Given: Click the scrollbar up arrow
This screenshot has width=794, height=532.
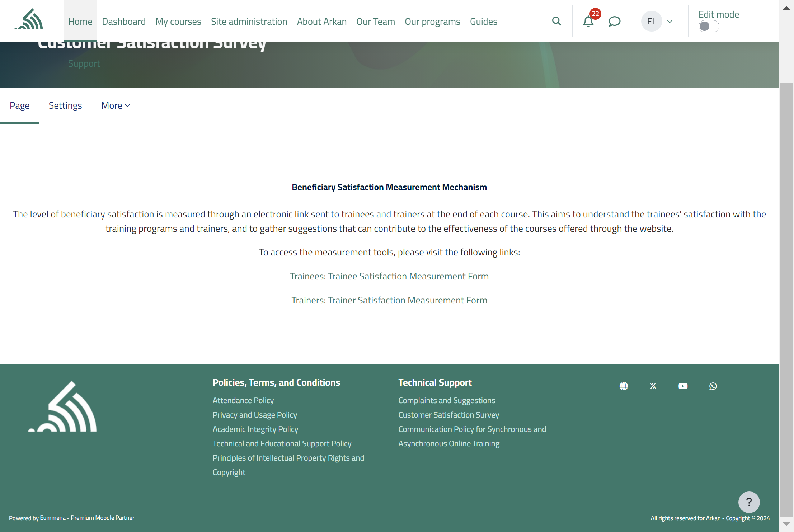Looking at the screenshot, I should coord(786,8).
